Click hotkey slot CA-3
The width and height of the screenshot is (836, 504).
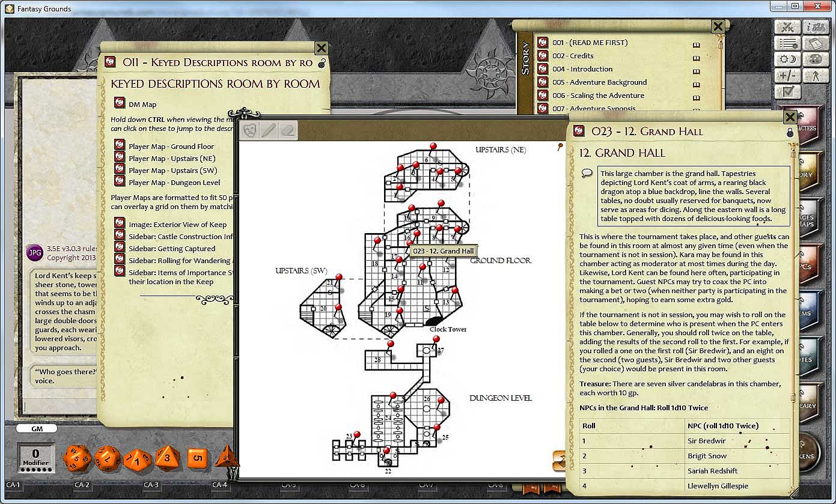click(x=151, y=485)
